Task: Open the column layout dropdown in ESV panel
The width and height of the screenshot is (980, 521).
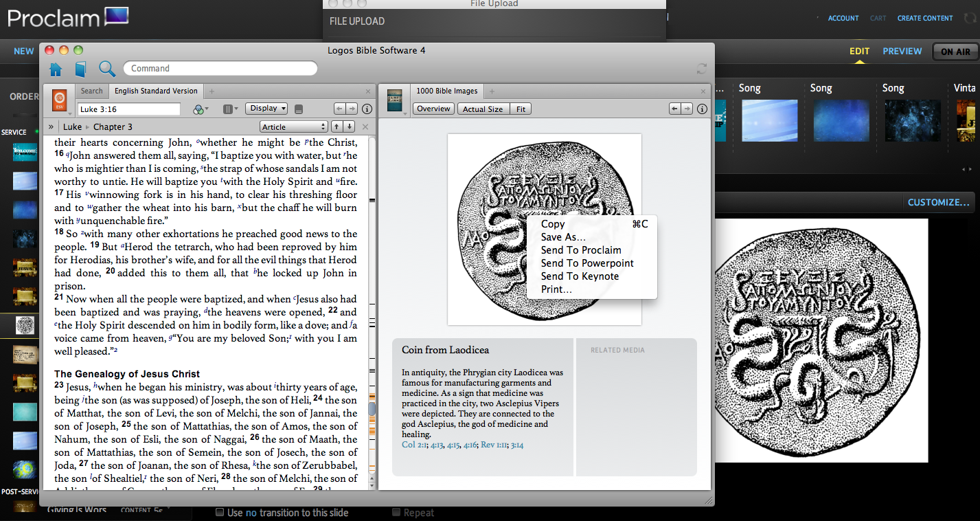Action: 231,109
